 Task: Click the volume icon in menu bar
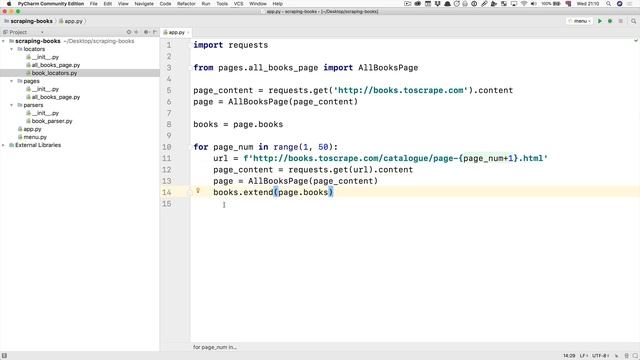pyautogui.click(x=533, y=4)
